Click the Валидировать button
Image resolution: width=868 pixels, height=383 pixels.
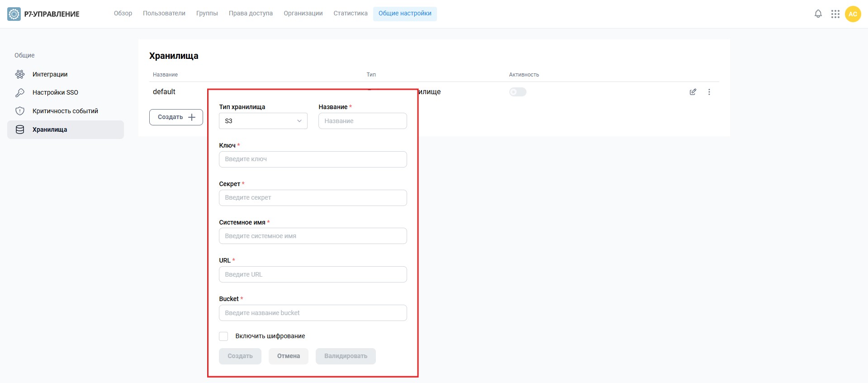click(x=346, y=356)
